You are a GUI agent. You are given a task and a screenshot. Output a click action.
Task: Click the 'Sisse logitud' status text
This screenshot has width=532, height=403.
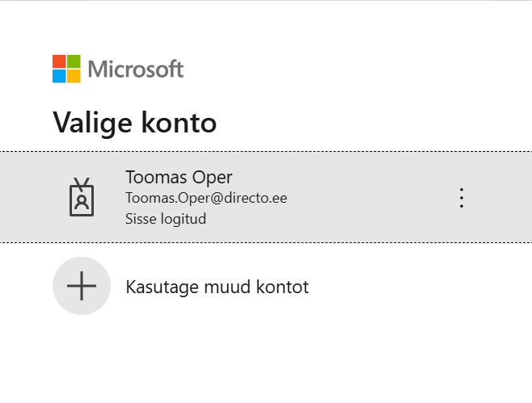point(166,218)
